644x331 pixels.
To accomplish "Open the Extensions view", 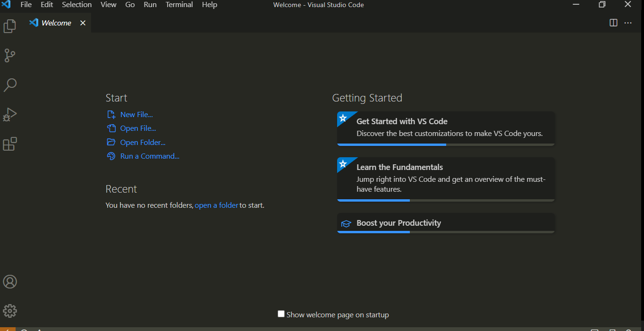I will point(9,144).
